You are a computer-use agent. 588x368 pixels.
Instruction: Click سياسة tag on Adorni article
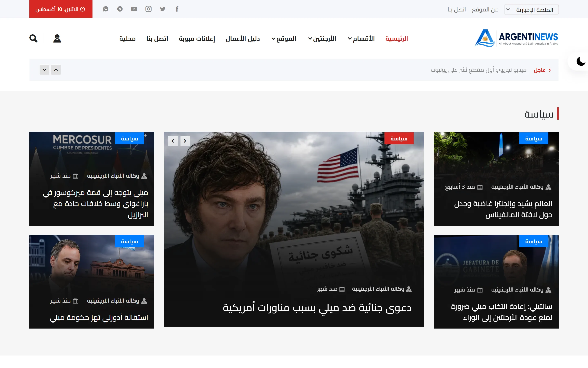click(x=129, y=241)
